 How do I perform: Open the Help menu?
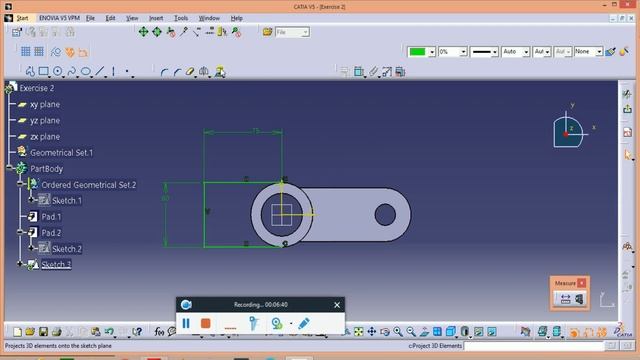pyautogui.click(x=236, y=18)
